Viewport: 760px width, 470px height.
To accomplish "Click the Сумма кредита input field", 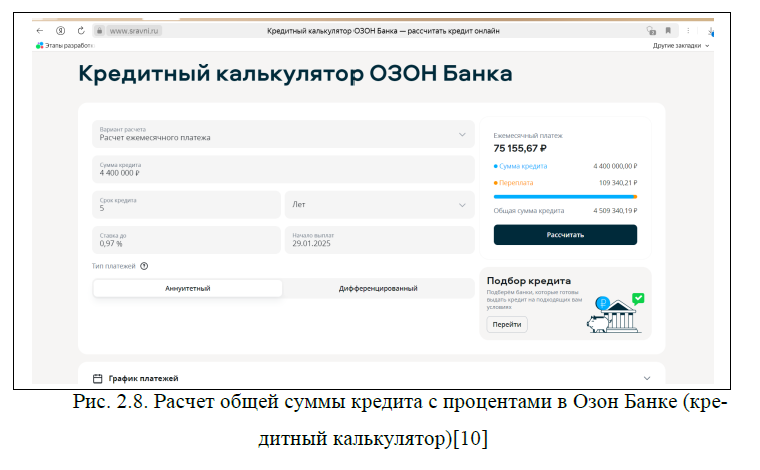I will click(283, 169).
